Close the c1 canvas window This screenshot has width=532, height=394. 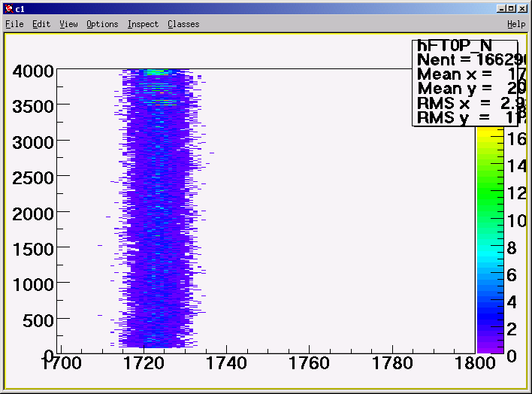[x=522, y=8]
